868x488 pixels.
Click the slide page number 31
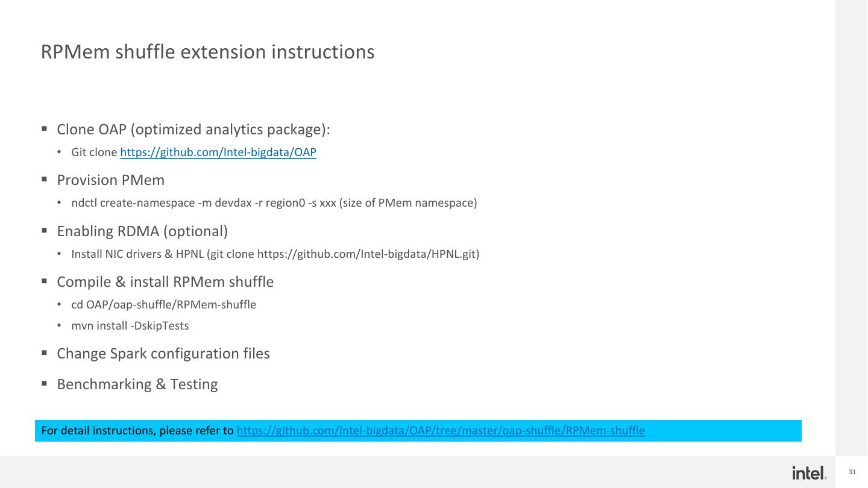[x=852, y=472]
